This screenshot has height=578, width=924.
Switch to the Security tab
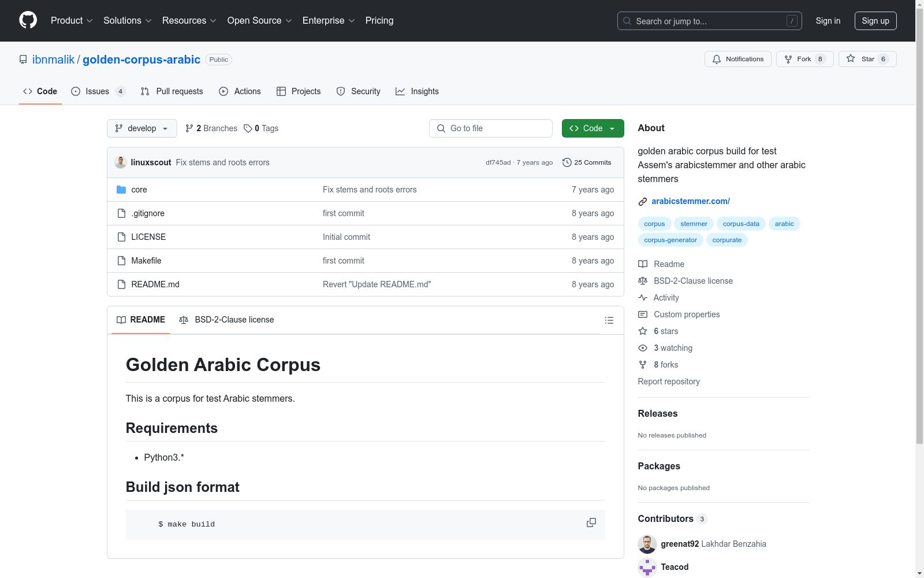click(358, 91)
